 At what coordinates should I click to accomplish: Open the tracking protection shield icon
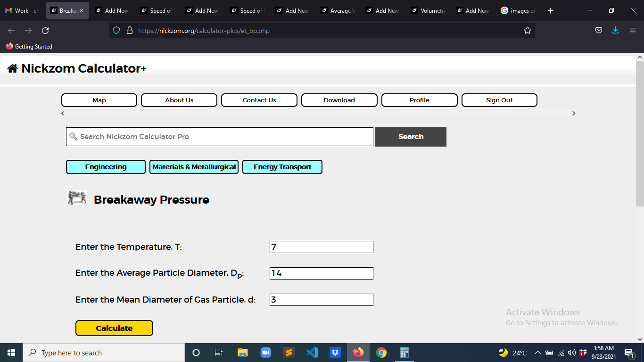click(x=116, y=31)
